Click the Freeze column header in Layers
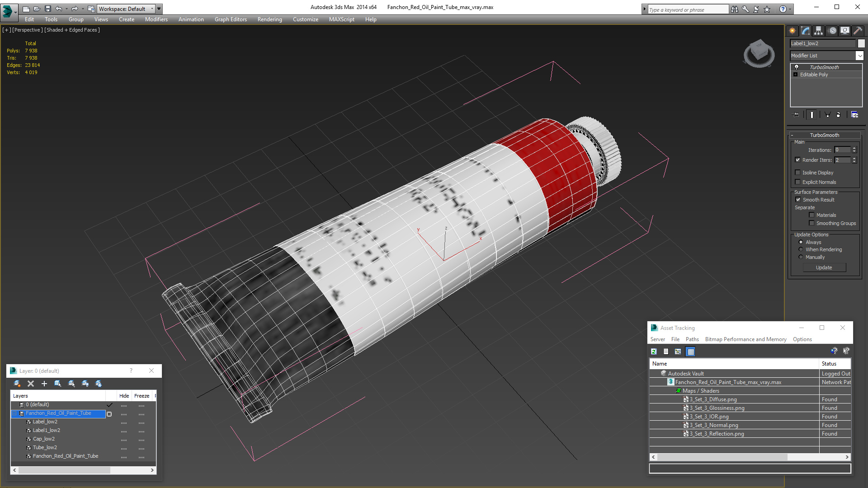 click(x=142, y=396)
